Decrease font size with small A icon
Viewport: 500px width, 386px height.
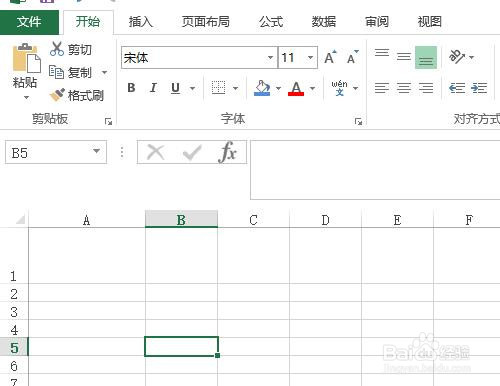point(352,57)
